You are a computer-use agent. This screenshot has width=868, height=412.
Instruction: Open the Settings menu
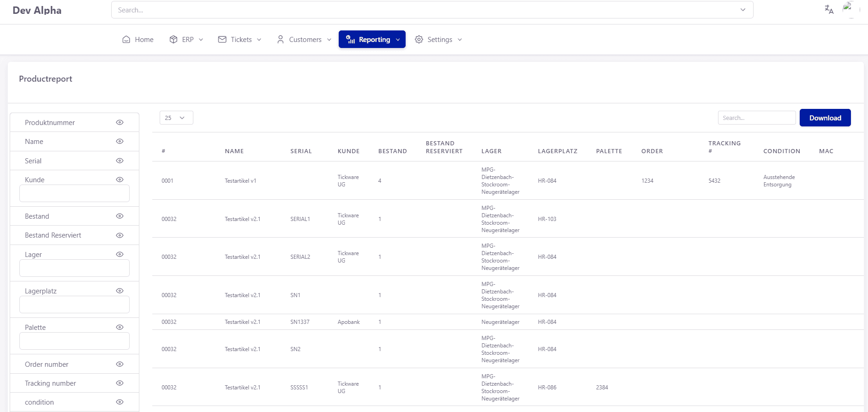click(x=438, y=40)
